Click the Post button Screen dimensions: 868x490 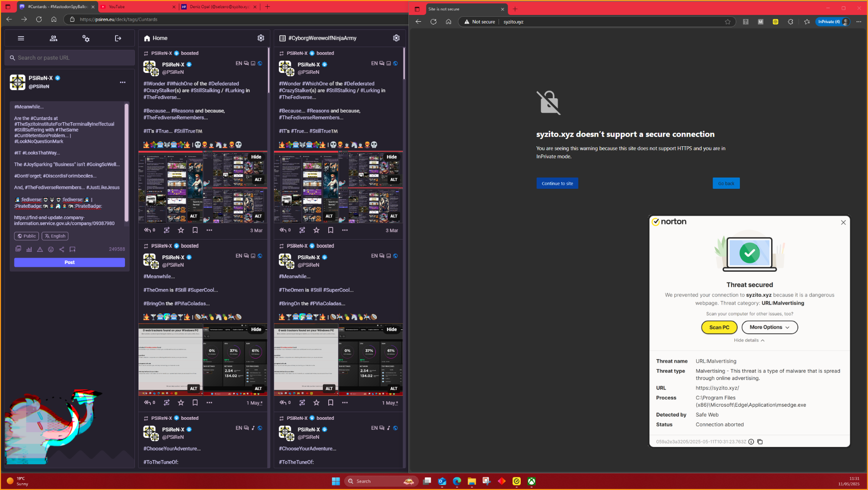69,263
